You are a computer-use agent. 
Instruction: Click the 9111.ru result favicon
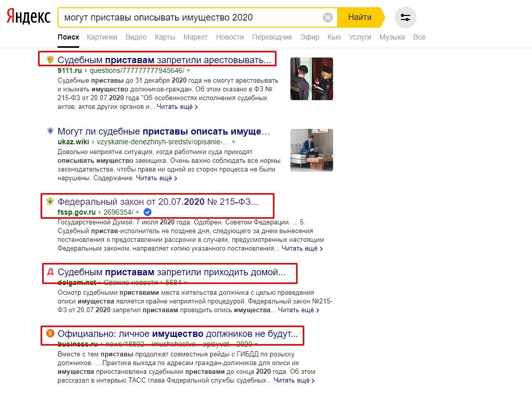(x=50, y=60)
